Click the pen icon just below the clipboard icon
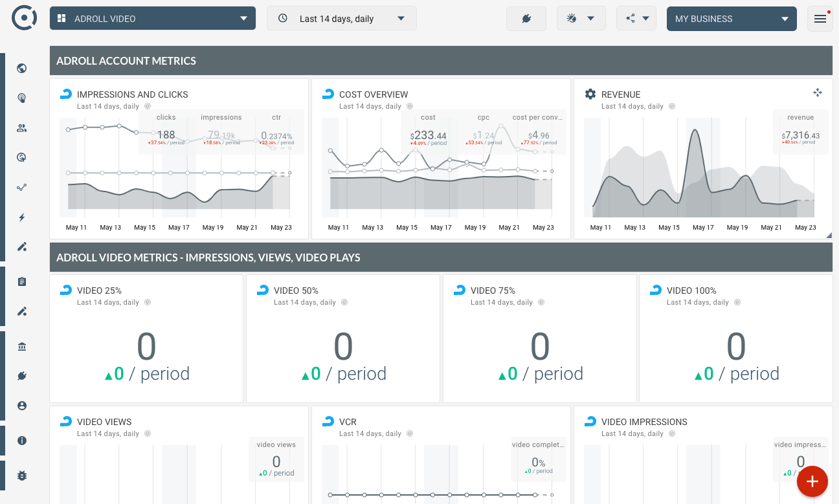The height and width of the screenshot is (504, 839). pos(22,311)
